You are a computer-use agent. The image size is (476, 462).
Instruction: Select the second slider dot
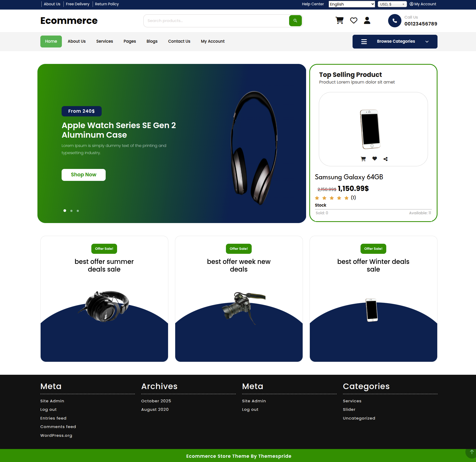[71, 211]
